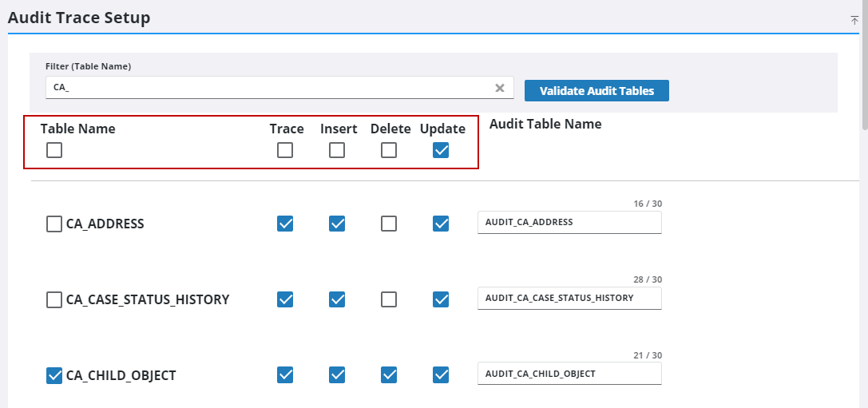Enable the header Trace checkbox
Image resolution: width=868 pixels, height=408 pixels.
[x=285, y=150]
